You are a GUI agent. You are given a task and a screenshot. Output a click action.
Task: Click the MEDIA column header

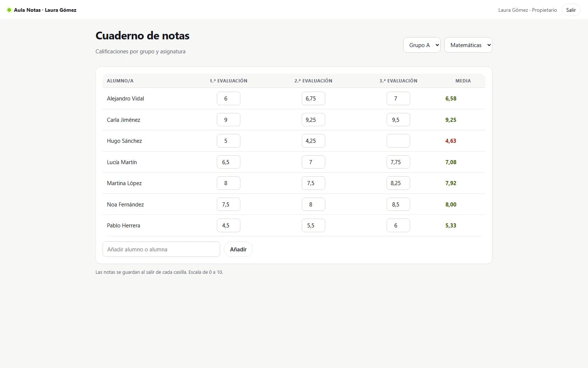pyautogui.click(x=463, y=81)
